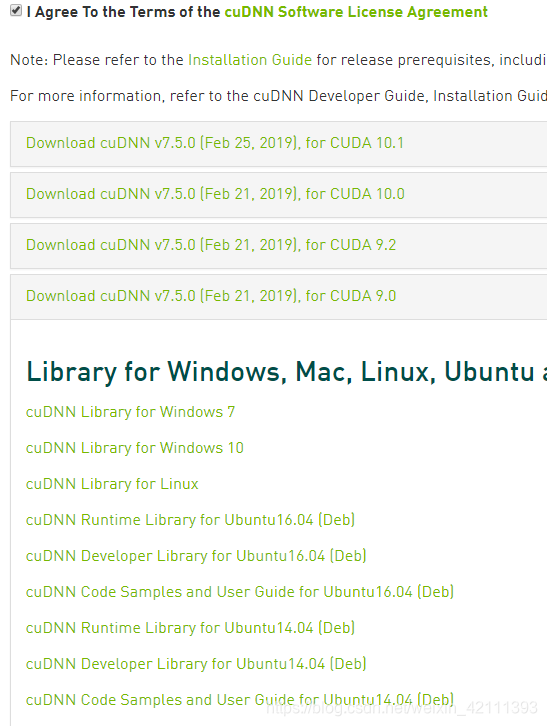Download Runtime Library for Ubuntu14.04 Deb
547x726 pixels.
[190, 628]
